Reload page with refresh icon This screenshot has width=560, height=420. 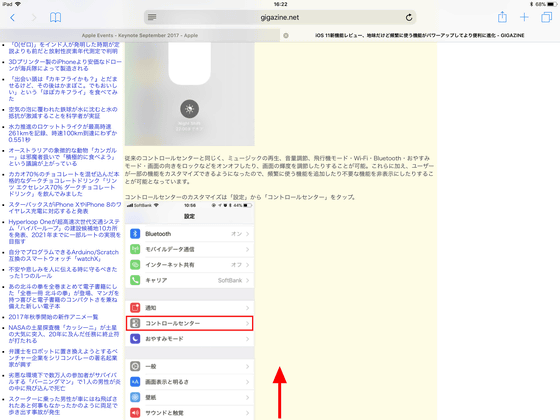(x=409, y=17)
